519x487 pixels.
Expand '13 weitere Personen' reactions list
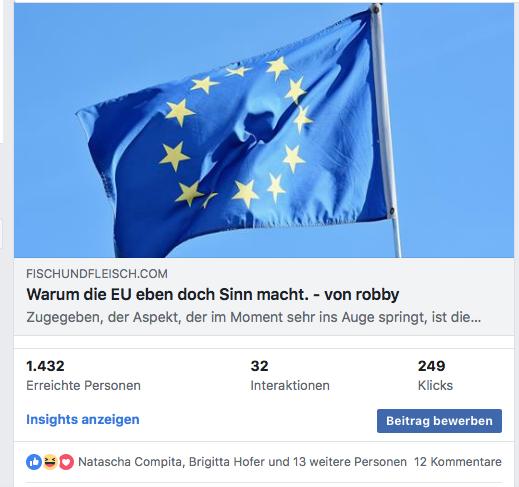point(350,462)
